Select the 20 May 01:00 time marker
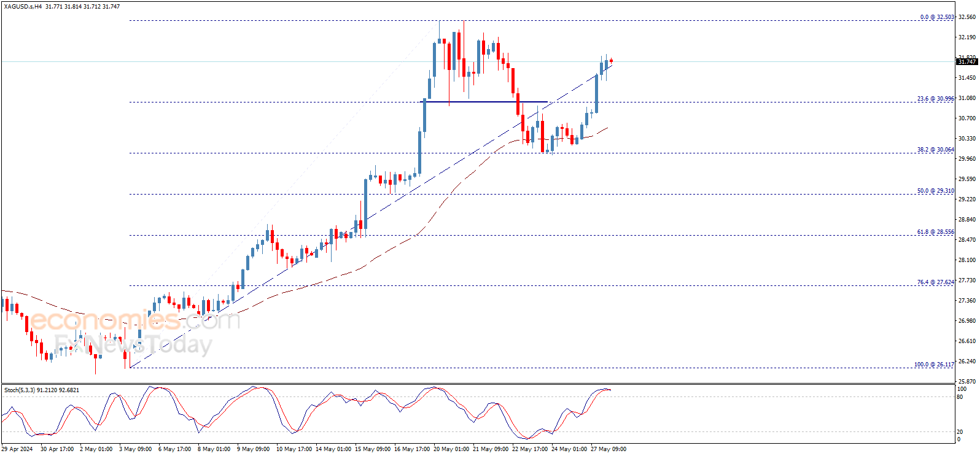980x456 pixels. pos(452,449)
